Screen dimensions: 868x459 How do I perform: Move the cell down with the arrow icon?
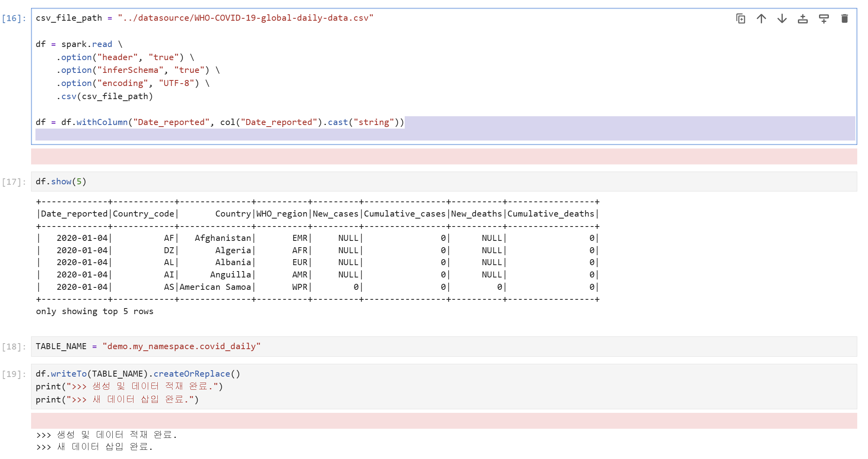[x=782, y=19]
